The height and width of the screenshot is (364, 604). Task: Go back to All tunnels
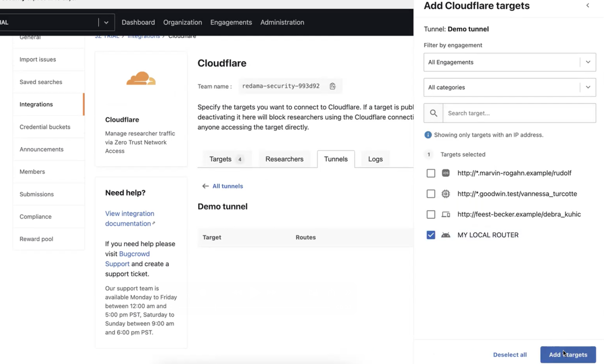(228, 186)
